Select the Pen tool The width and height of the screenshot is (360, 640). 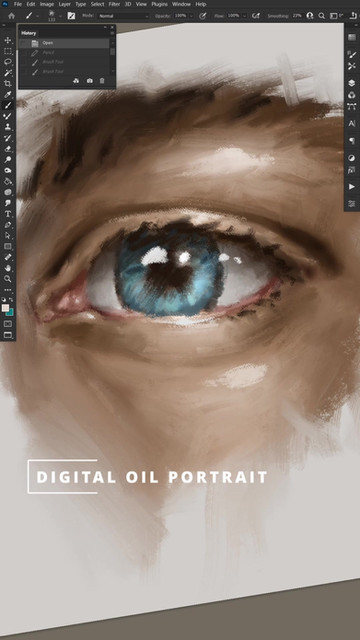7,225
